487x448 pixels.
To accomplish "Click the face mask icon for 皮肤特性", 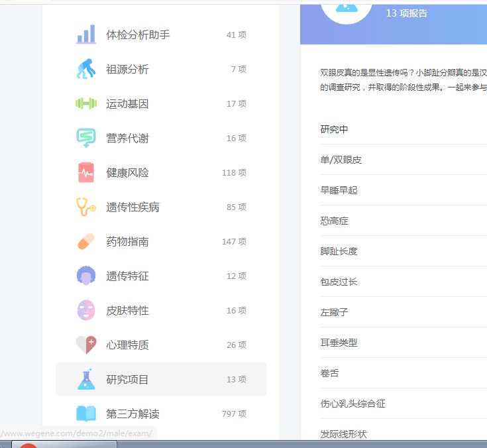I will (x=86, y=310).
